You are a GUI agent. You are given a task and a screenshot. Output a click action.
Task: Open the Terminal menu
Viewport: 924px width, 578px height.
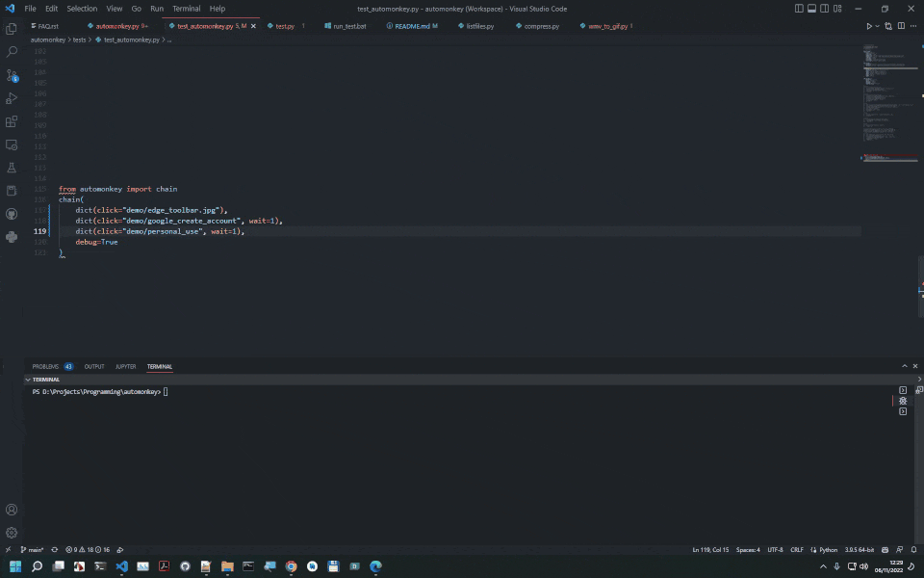186,8
